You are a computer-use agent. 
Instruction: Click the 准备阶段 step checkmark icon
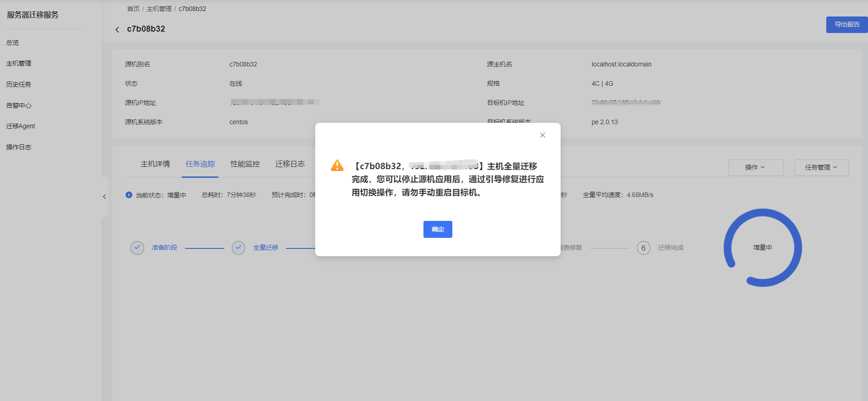(x=137, y=248)
